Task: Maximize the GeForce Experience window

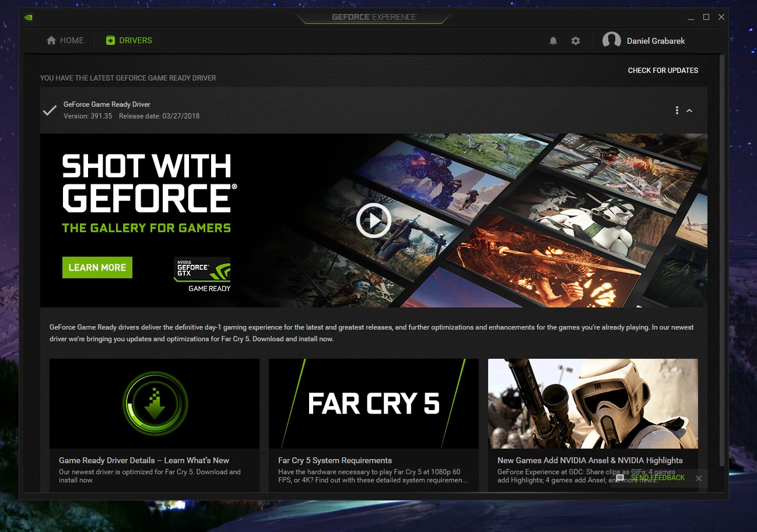Action: point(706,17)
